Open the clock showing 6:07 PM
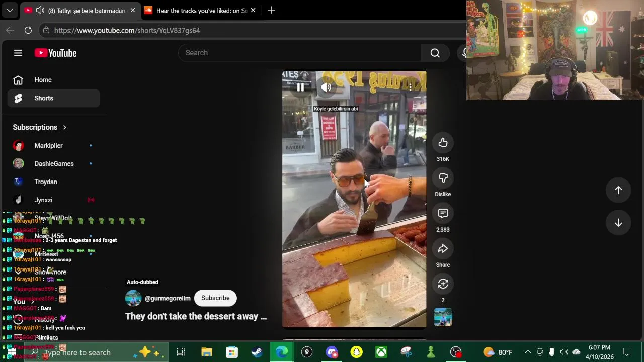 [x=599, y=352]
